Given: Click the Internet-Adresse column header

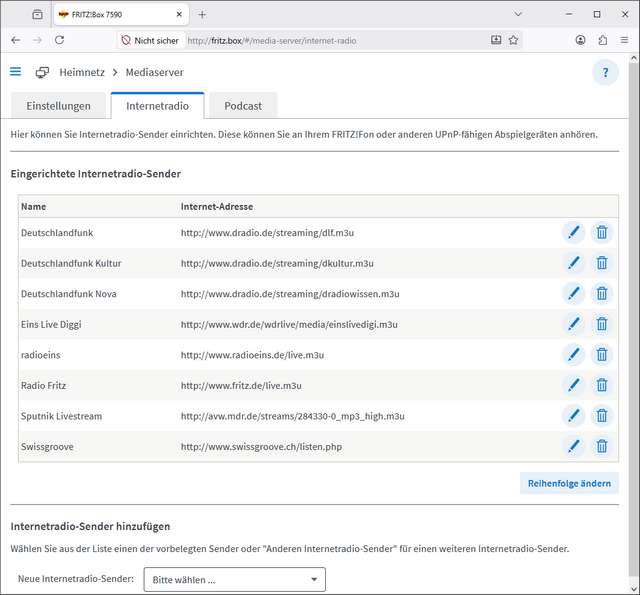Looking at the screenshot, I should (217, 206).
